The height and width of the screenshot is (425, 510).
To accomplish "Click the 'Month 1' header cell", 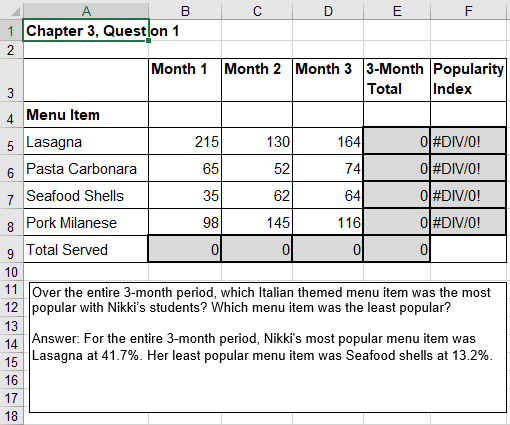I will [185, 80].
